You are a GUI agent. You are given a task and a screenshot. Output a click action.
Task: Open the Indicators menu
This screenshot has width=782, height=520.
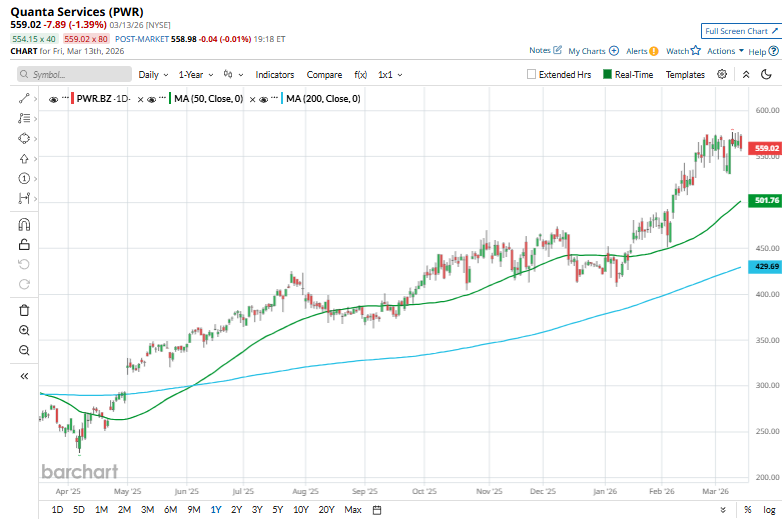click(x=274, y=75)
